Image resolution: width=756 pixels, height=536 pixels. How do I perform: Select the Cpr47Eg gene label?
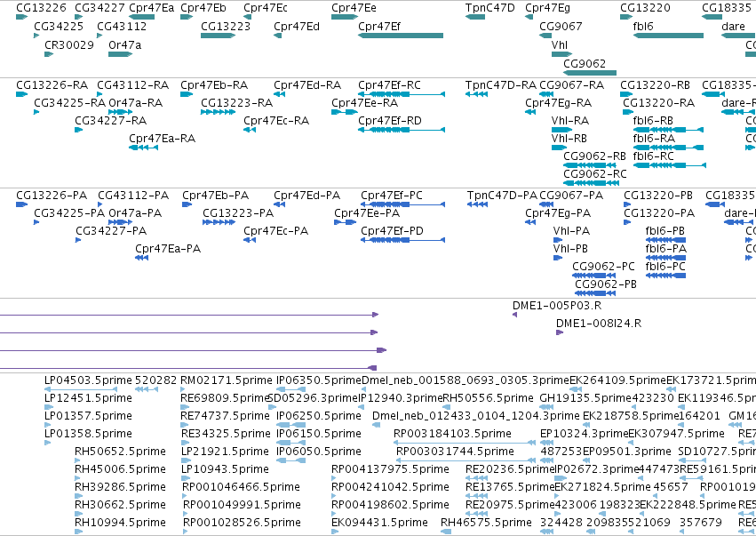tap(548, 8)
